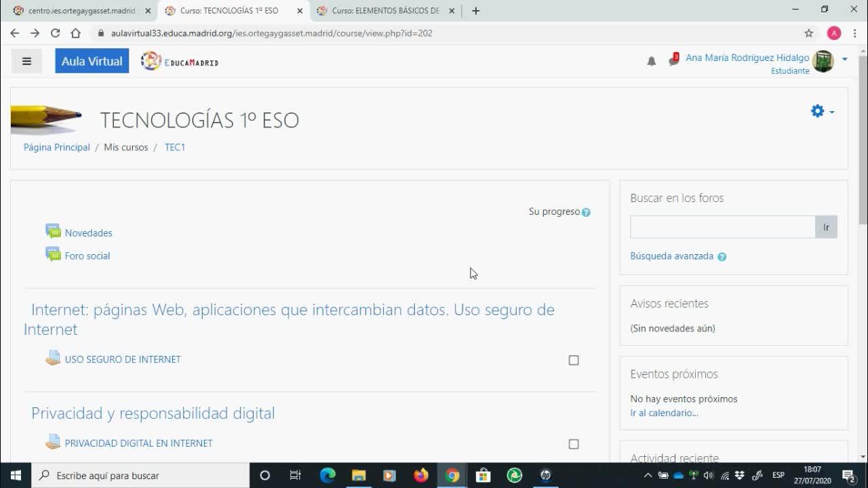Open the Búsqueda avanzada link
Screen dimensions: 868x488
point(672,256)
